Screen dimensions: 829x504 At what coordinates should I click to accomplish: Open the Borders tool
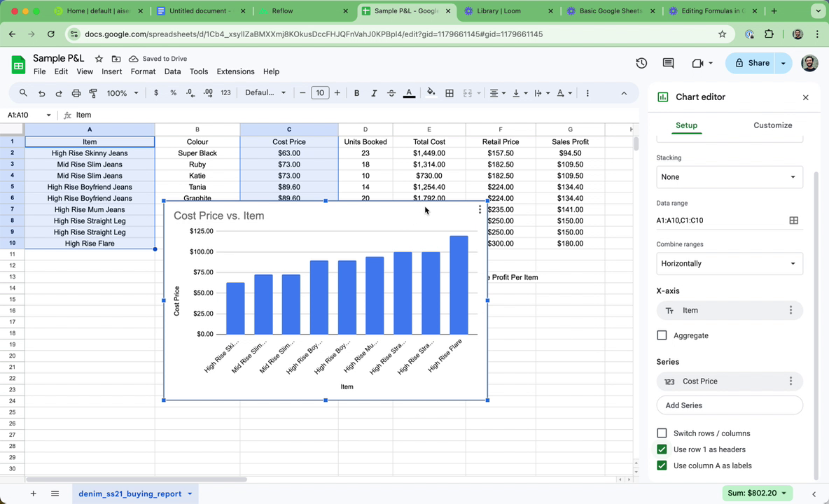[450, 93]
